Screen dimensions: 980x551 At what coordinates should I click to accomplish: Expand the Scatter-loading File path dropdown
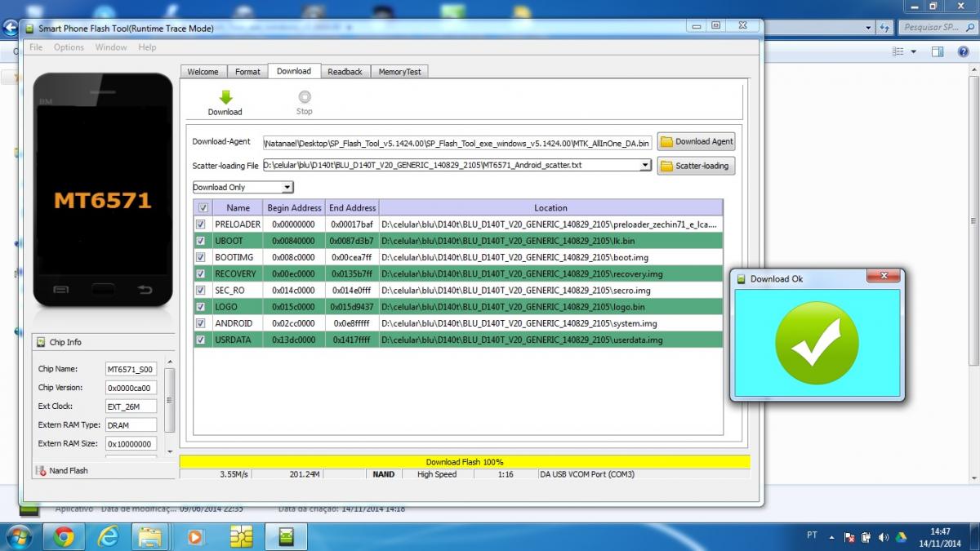coord(645,165)
